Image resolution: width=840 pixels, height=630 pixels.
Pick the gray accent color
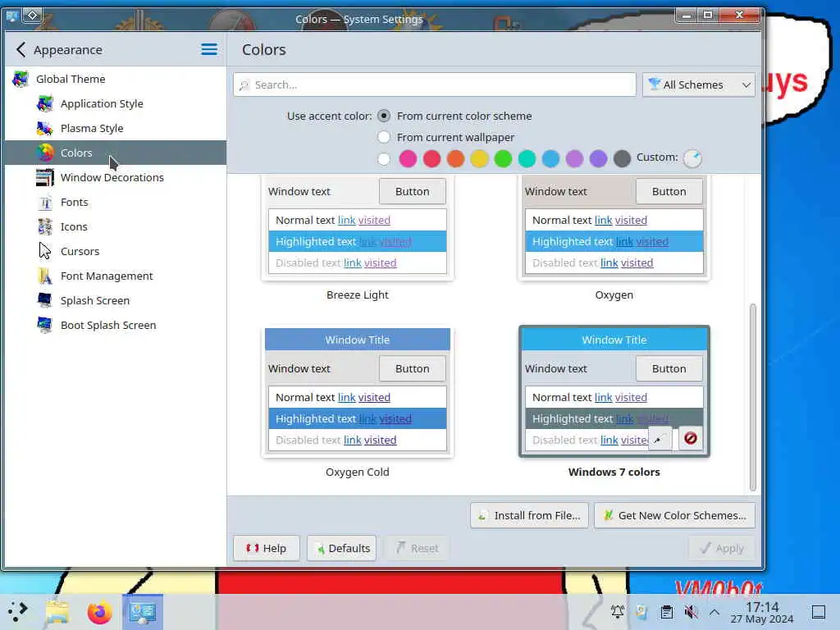(x=622, y=158)
